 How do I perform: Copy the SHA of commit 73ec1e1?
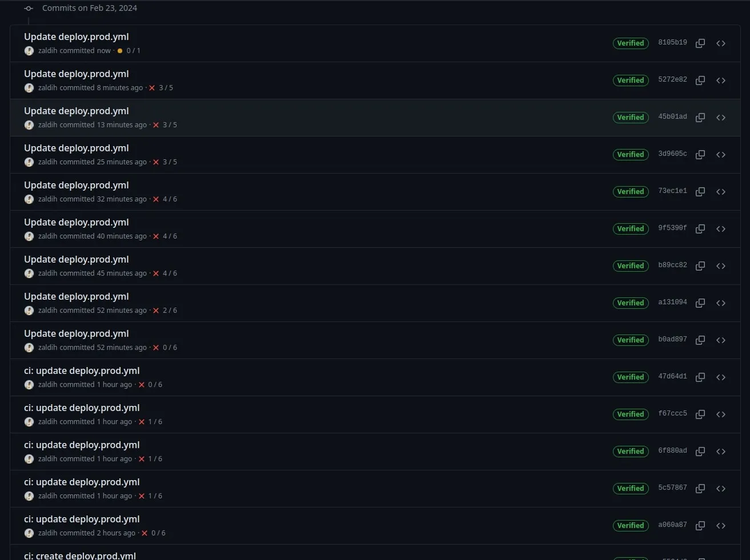700,191
